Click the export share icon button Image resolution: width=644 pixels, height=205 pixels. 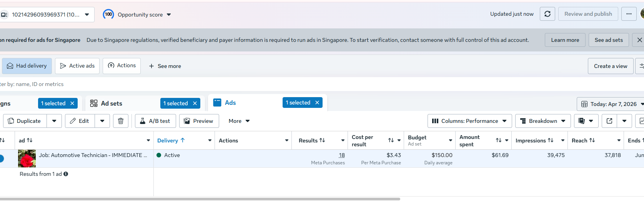click(x=609, y=121)
